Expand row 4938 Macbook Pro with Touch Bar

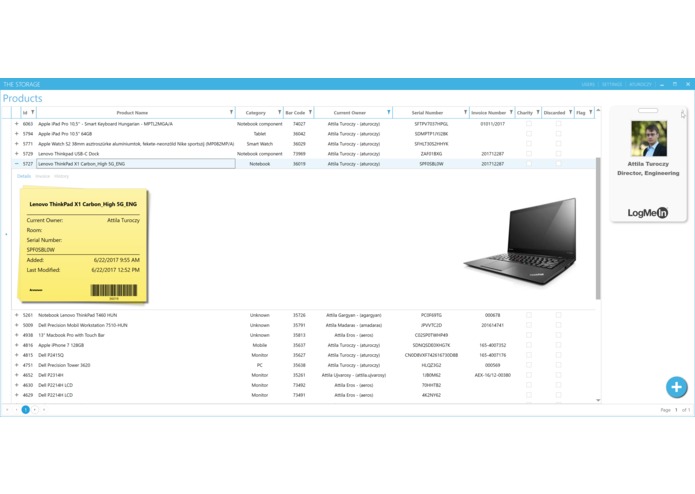16,335
